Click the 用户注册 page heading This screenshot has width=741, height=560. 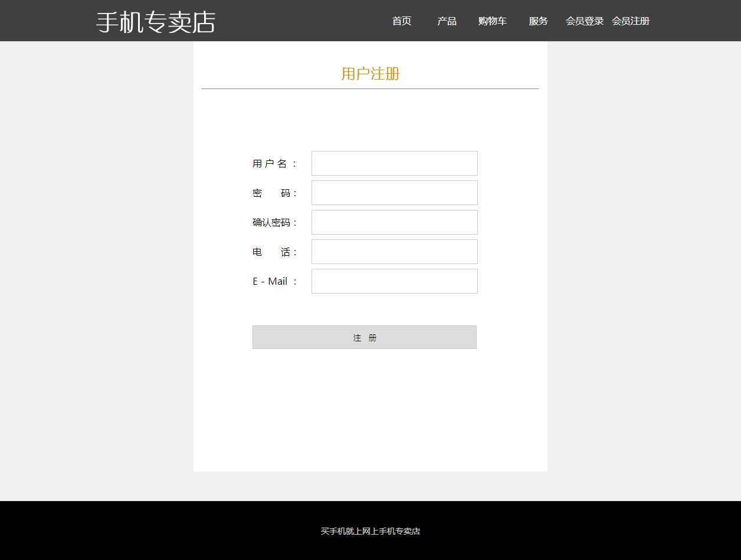tap(370, 74)
